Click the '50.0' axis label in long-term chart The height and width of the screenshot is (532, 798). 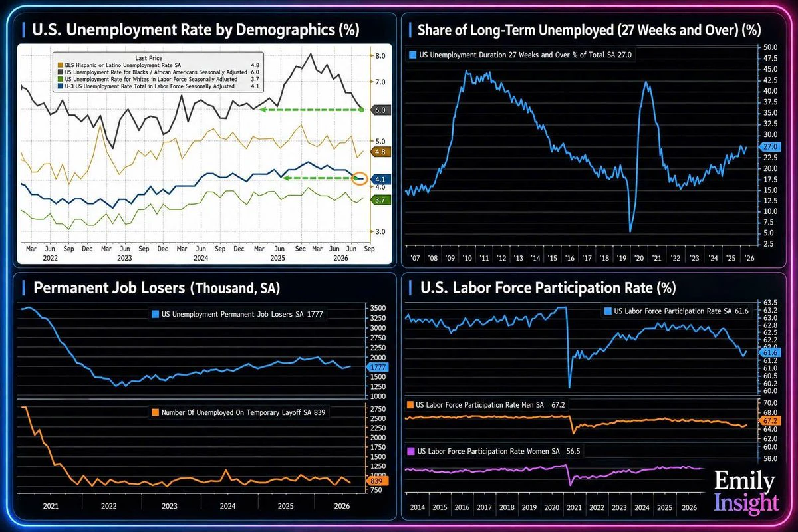coord(770,48)
